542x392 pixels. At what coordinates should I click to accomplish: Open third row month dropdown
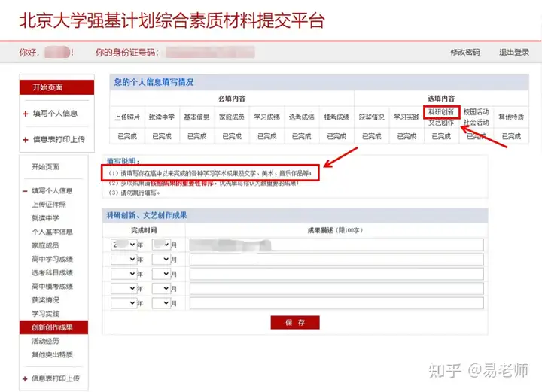point(161,274)
